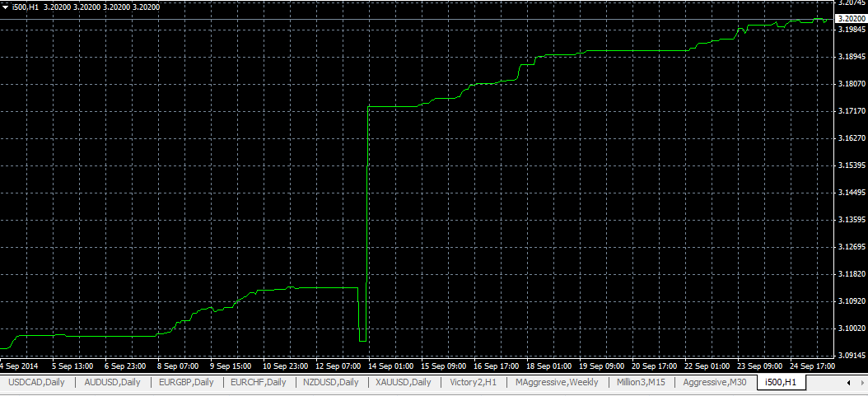The image size is (868, 396).
Task: Click the 3.13595 price axis label
Action: click(x=852, y=220)
